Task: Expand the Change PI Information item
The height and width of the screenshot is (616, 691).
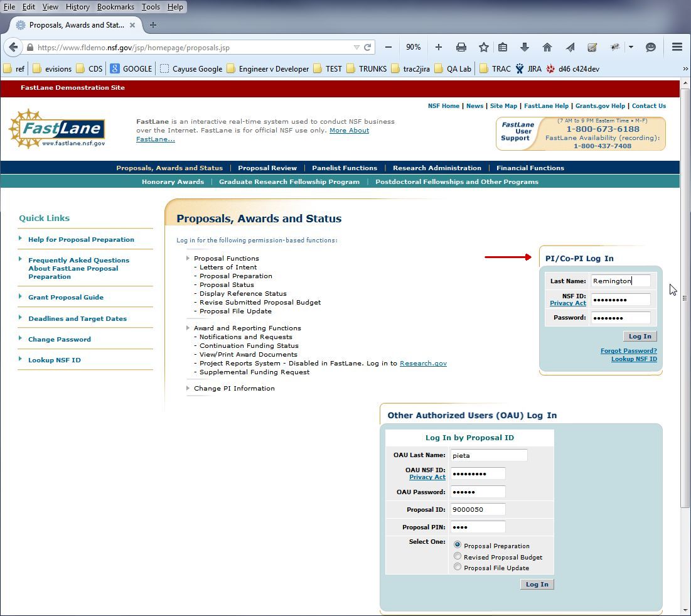Action: [188, 389]
